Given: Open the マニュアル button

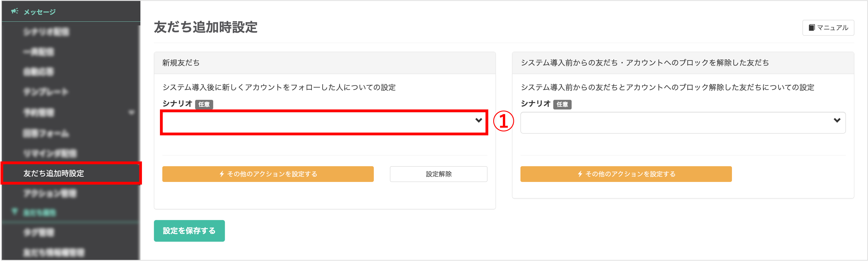Looking at the screenshot, I should (x=828, y=28).
